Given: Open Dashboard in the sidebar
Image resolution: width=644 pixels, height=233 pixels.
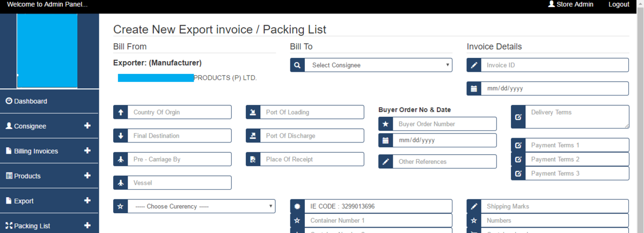Looking at the screenshot, I should pos(49,101).
